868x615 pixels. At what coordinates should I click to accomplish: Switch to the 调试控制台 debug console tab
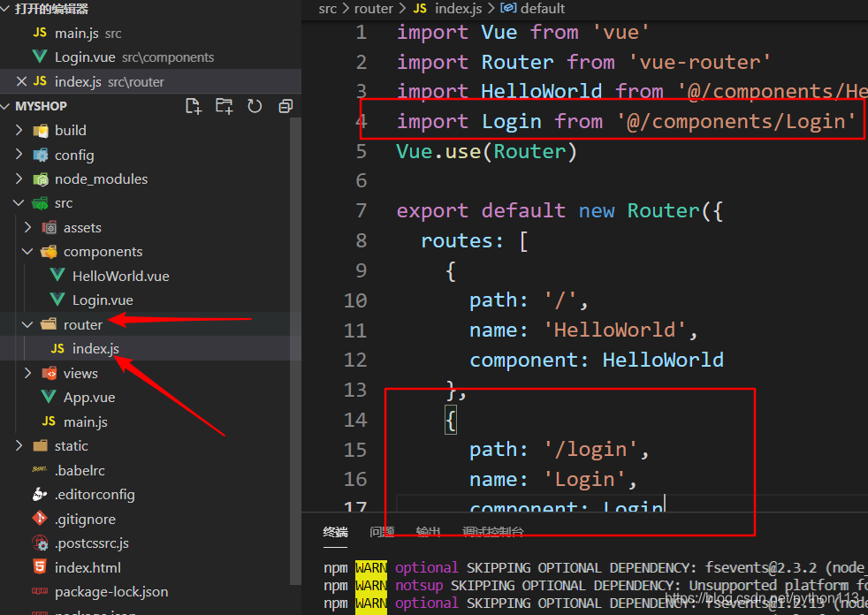pyautogui.click(x=493, y=532)
